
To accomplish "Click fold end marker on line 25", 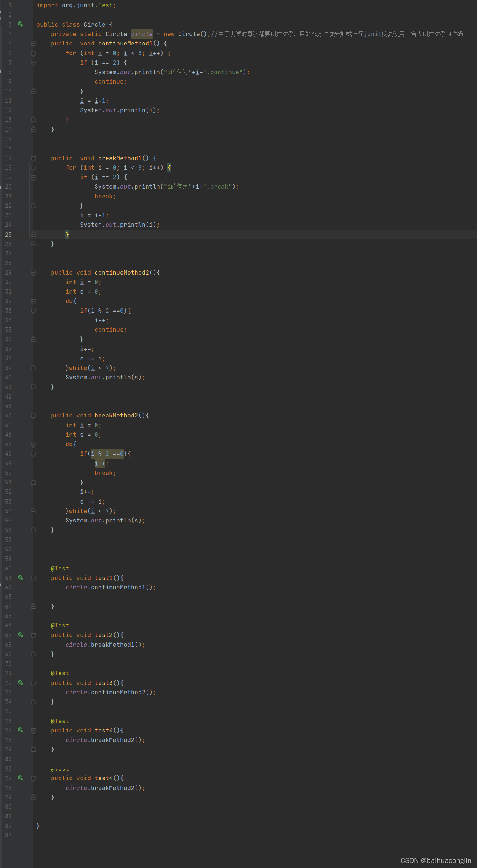I will 33,234.
